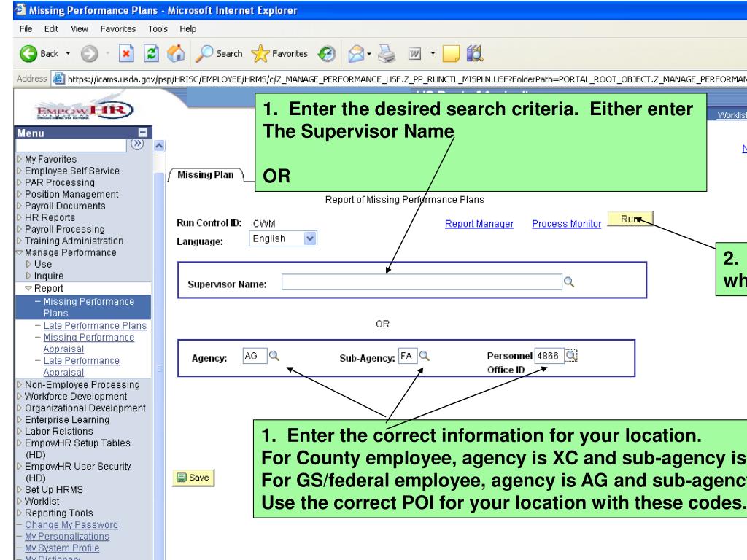747x560 pixels.
Task: Click the Research toolbar icon
Action: point(475,54)
